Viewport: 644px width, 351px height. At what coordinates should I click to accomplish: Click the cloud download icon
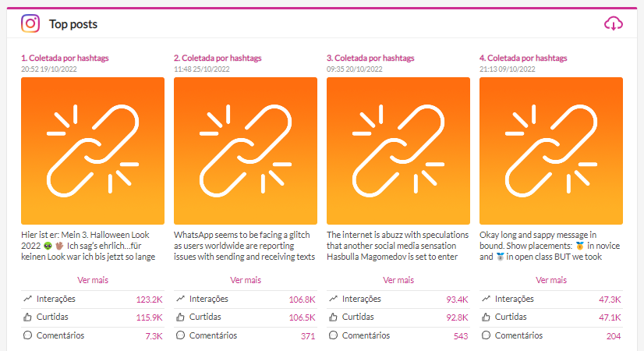pyautogui.click(x=614, y=23)
